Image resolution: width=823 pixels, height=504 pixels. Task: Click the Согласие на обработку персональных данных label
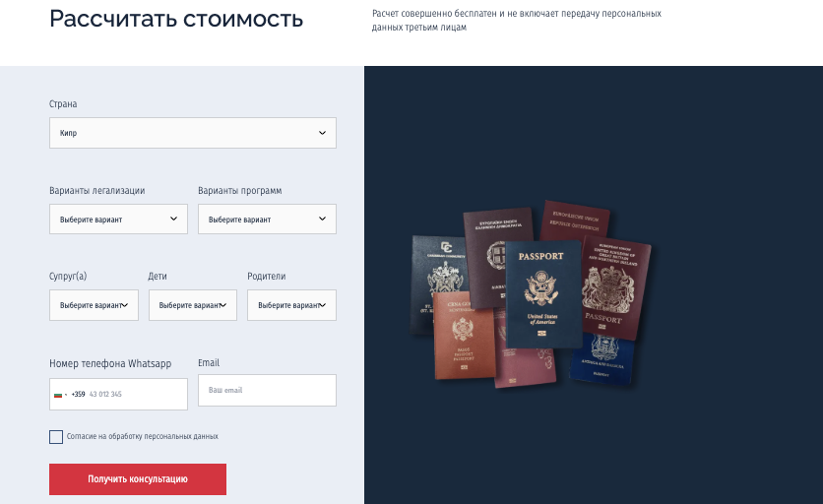pyautogui.click(x=142, y=436)
